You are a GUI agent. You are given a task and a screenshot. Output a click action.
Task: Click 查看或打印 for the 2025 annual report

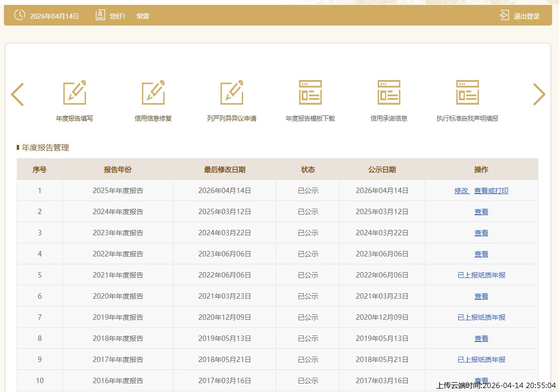[x=491, y=191]
